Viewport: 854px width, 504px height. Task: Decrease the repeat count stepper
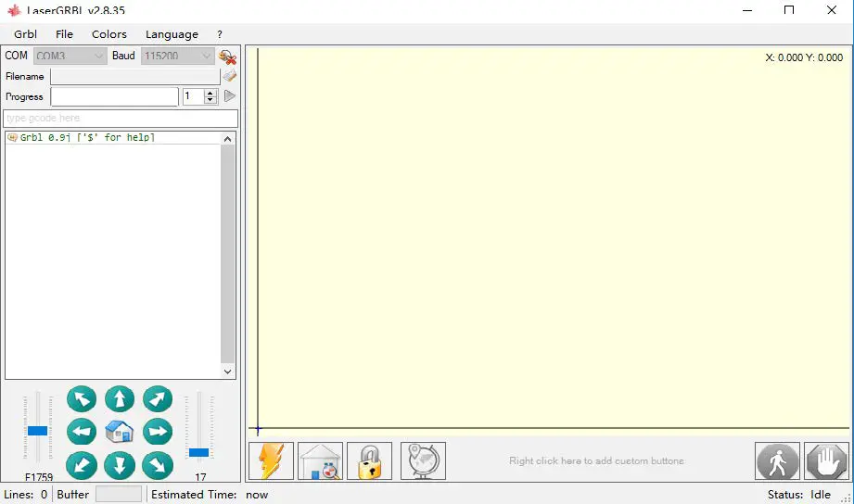coord(210,100)
